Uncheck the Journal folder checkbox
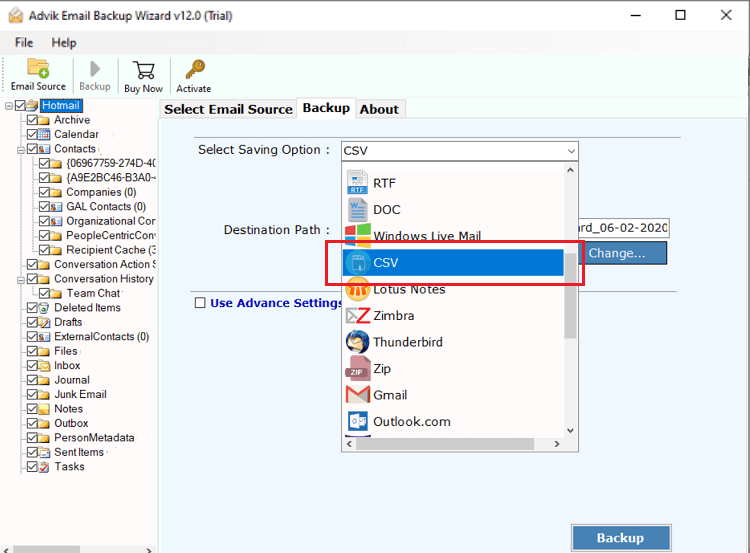 pos(32,380)
